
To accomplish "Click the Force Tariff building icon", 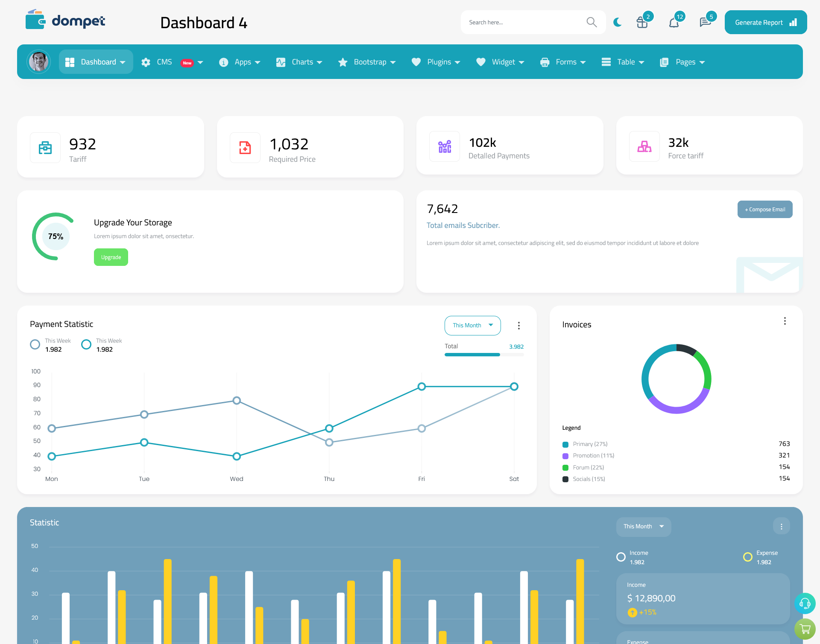I will [x=644, y=146].
